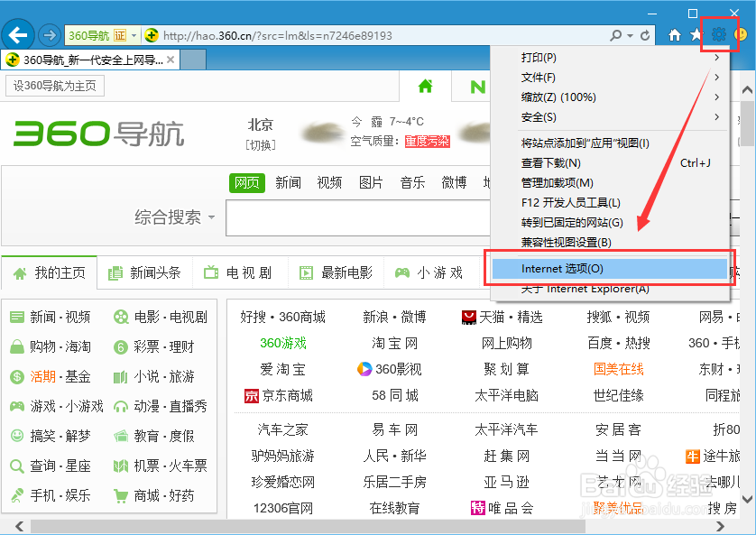Select Internet 选项(O) menu entry
Viewport: 756px width, 535px height.
pyautogui.click(x=610, y=269)
